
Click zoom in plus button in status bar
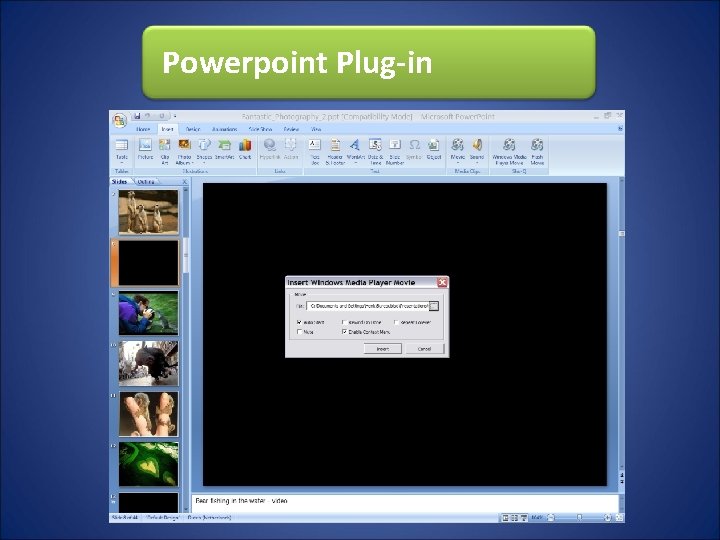pyautogui.click(x=608, y=518)
